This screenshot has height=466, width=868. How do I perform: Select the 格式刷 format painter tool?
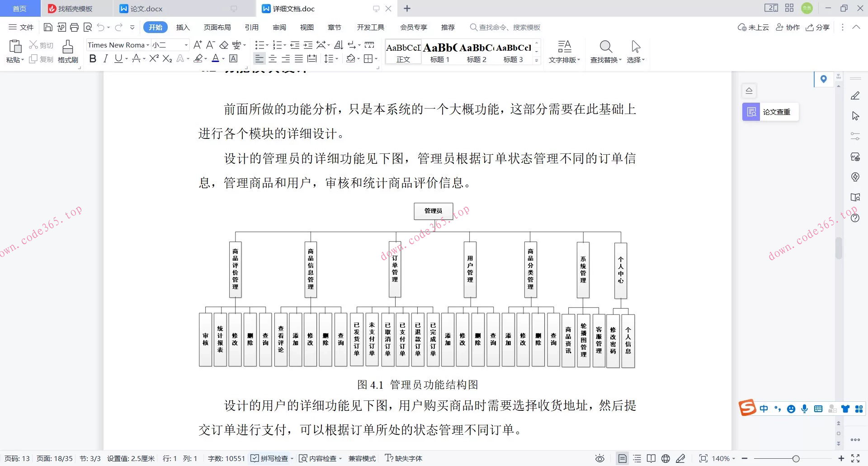click(x=68, y=51)
